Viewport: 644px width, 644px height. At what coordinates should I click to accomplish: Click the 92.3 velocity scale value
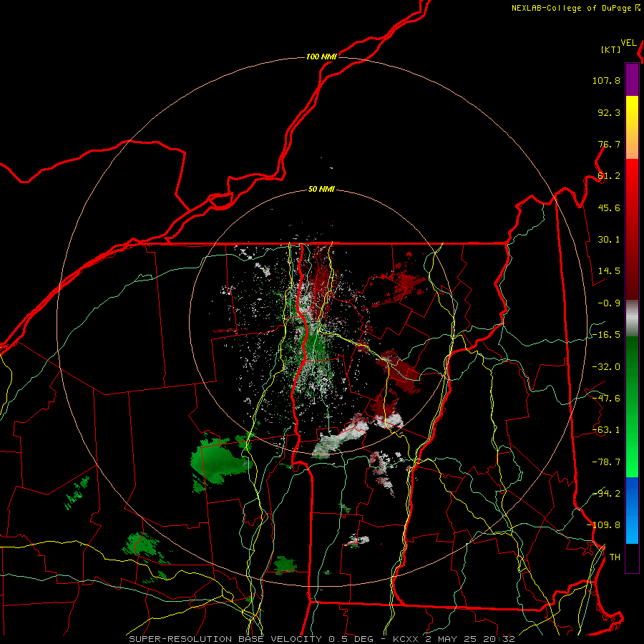[609, 112]
